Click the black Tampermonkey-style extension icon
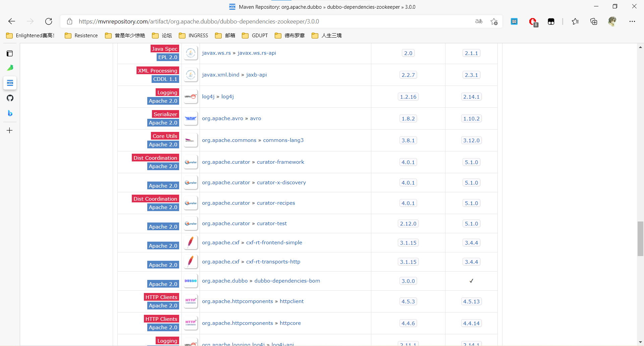 pos(551,21)
